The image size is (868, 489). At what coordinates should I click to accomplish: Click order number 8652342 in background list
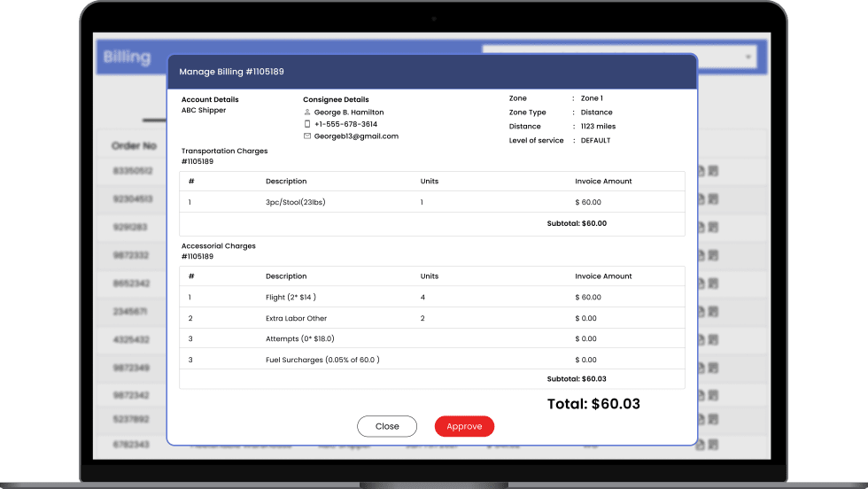click(132, 283)
